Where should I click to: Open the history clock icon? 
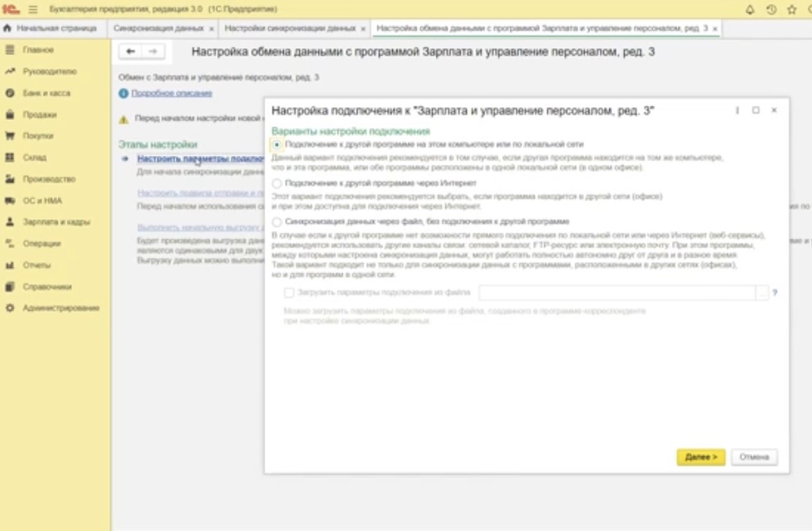click(771, 10)
